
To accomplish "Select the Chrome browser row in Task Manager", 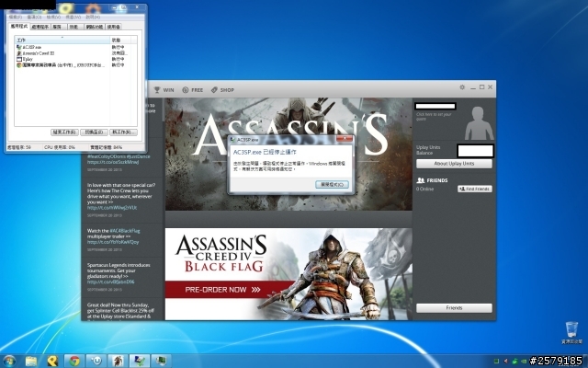I will [x=76, y=65].
